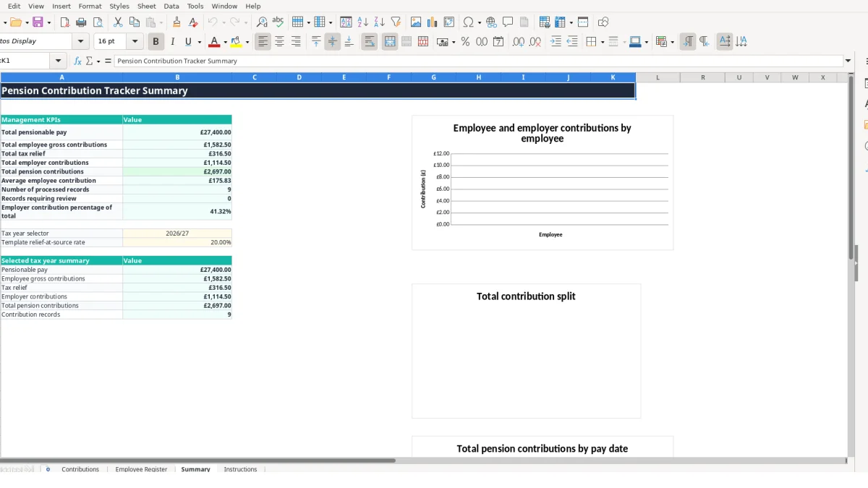Apply the red font color swatch
Image resolution: width=868 pixels, height=488 pixels.
click(x=213, y=42)
